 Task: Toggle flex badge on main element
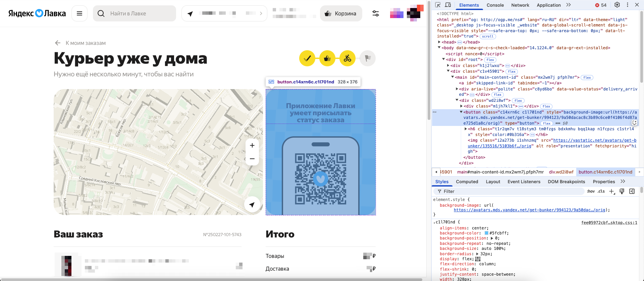(x=587, y=77)
